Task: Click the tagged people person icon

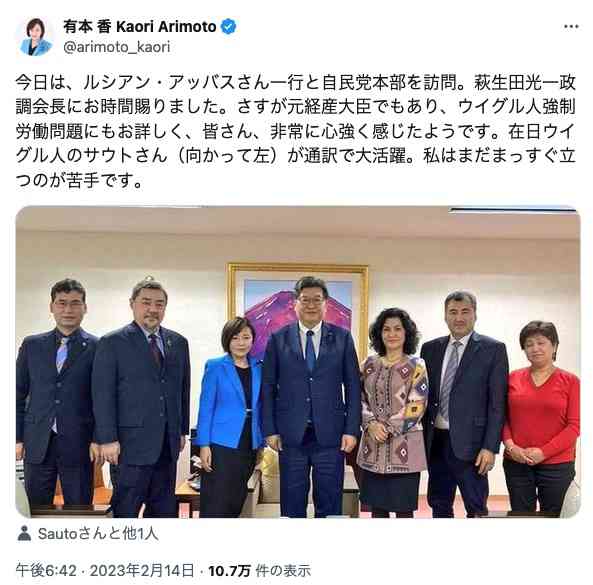Action: point(24,533)
